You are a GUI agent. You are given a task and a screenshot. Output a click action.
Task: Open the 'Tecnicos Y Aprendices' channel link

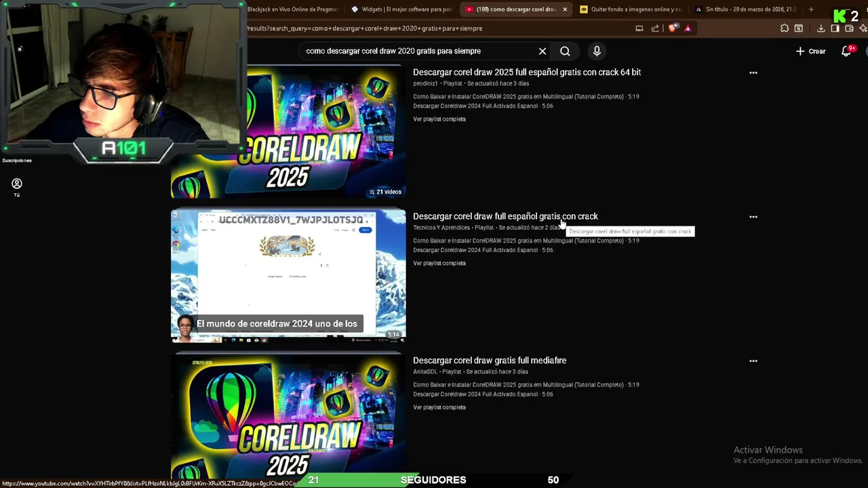[x=441, y=228]
